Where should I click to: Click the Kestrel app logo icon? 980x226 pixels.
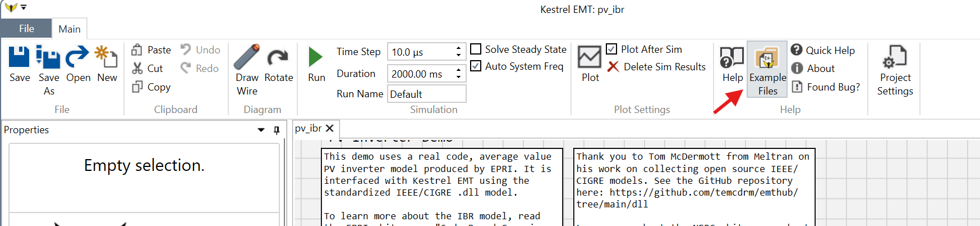pyautogui.click(x=11, y=7)
